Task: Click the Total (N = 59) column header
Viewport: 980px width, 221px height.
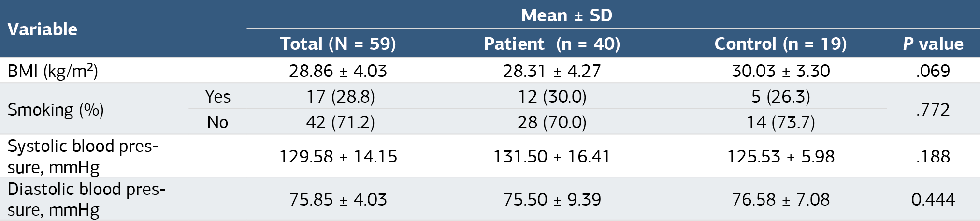Action: click(338, 44)
